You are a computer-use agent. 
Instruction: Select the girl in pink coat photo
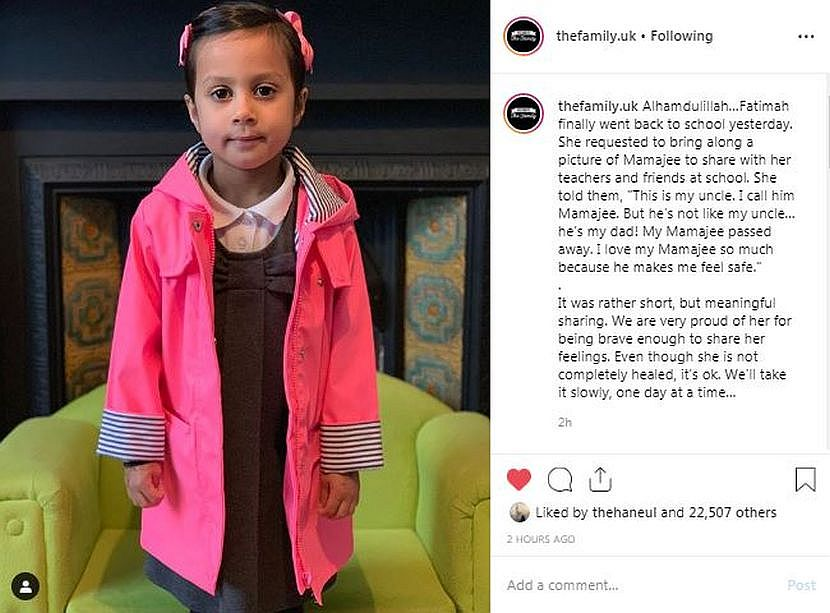tap(245, 306)
